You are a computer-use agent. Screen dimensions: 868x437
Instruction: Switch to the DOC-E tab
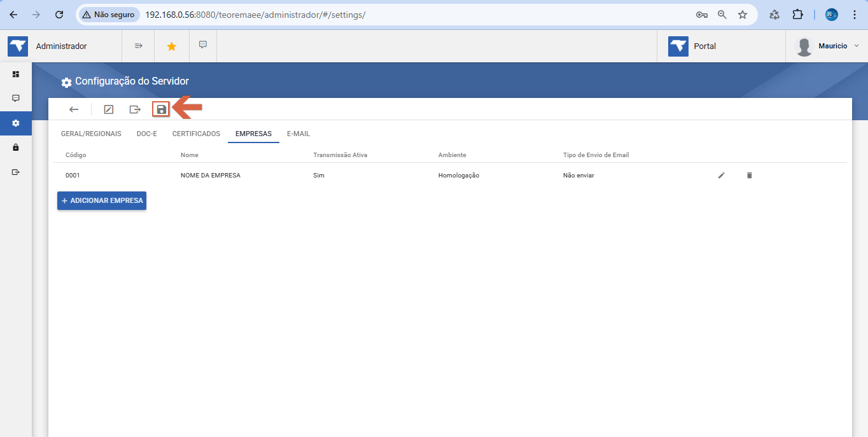click(147, 134)
